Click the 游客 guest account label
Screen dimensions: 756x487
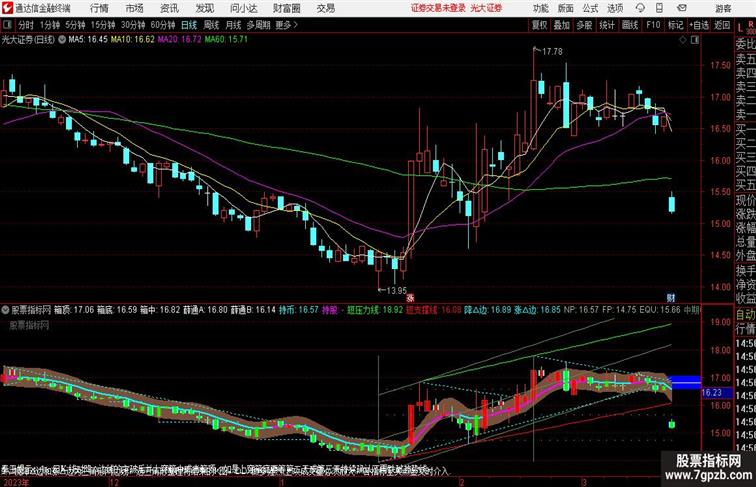(723, 8)
